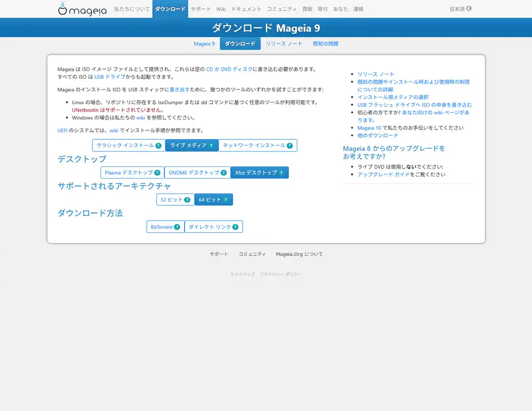Click help icon on 64 ビット button
The width and height of the screenshot is (532, 411).
pyautogui.click(x=226, y=200)
